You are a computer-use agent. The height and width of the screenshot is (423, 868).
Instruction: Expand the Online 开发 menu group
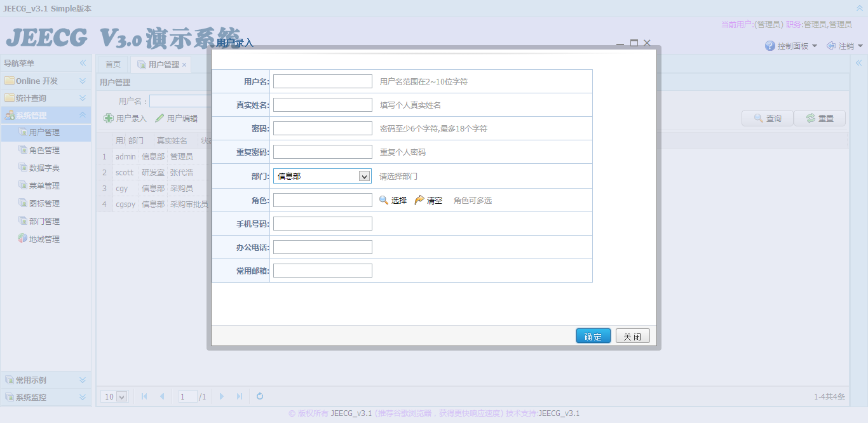pos(46,81)
